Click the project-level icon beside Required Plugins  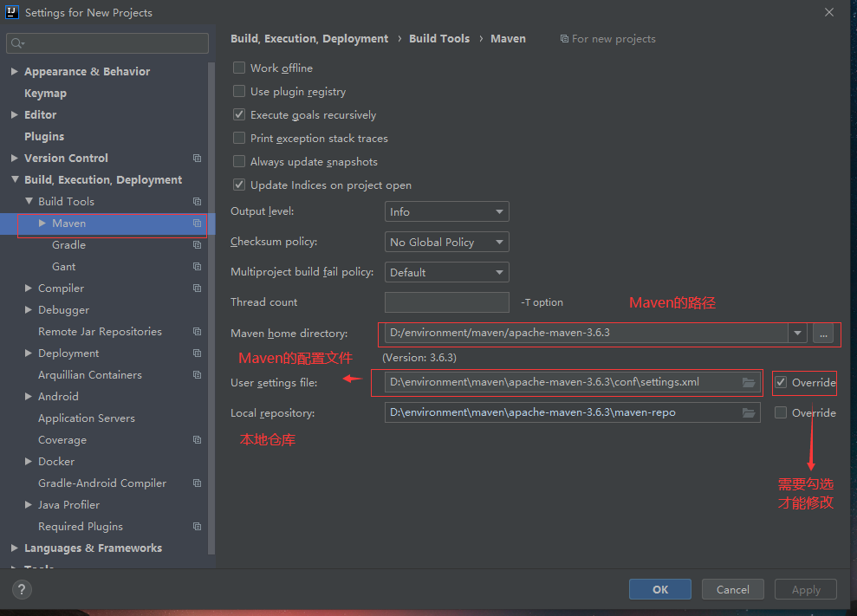click(198, 527)
